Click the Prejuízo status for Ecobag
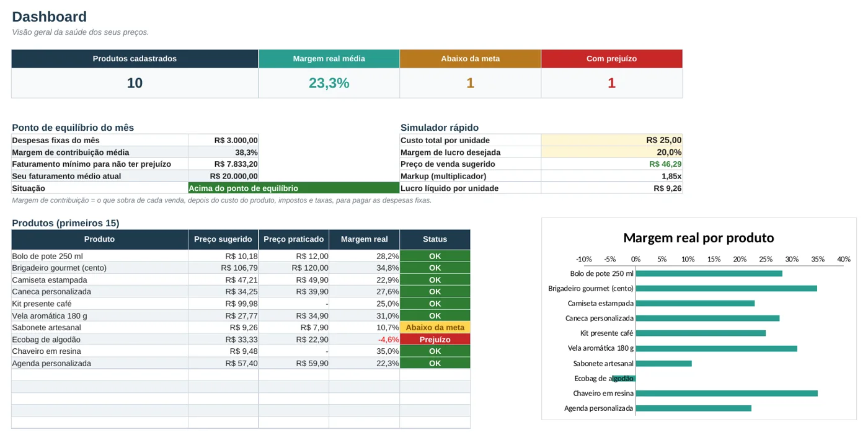Viewport: 868px width, 440px height. tap(435, 340)
